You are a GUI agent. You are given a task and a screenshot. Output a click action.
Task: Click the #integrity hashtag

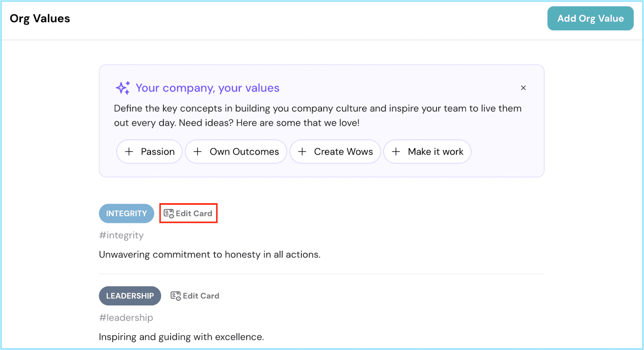121,235
